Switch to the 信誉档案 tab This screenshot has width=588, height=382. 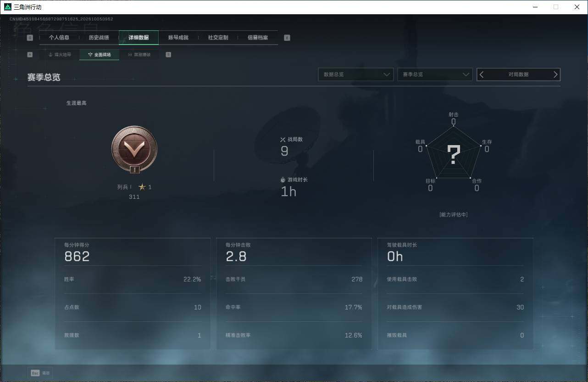click(x=258, y=38)
